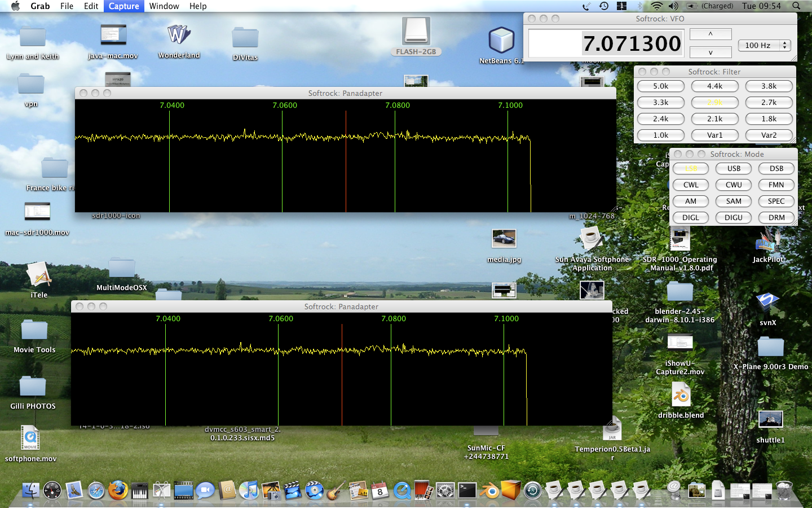Select the svnX desktop icon
Image resolution: width=812 pixels, height=508 pixels.
(x=767, y=303)
